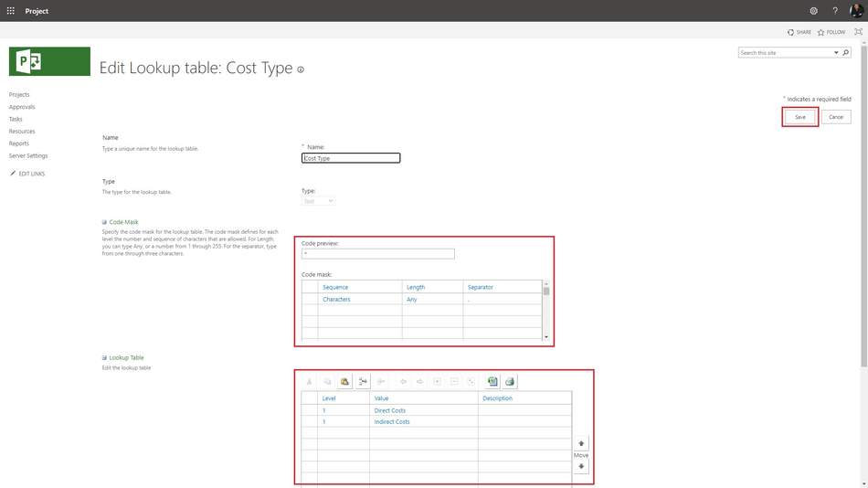The width and height of the screenshot is (868, 488).
Task: Export lookup table to Excel
Action: (x=492, y=381)
